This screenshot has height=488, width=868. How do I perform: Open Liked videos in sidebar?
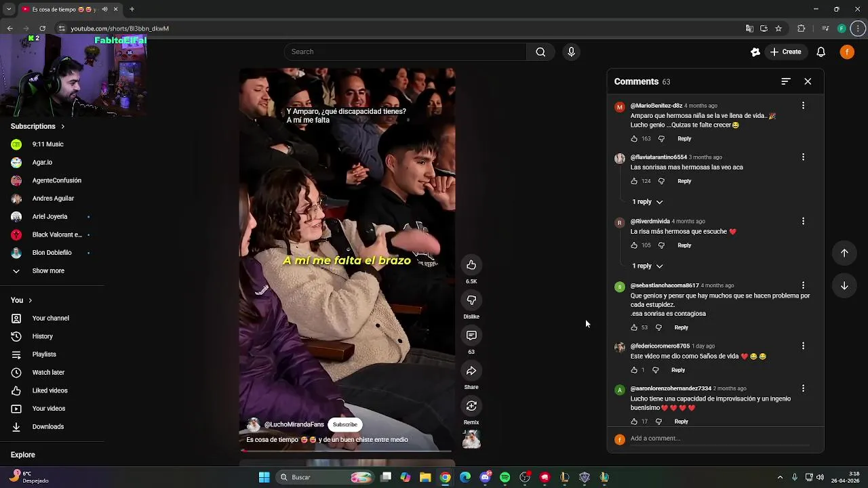(x=50, y=390)
